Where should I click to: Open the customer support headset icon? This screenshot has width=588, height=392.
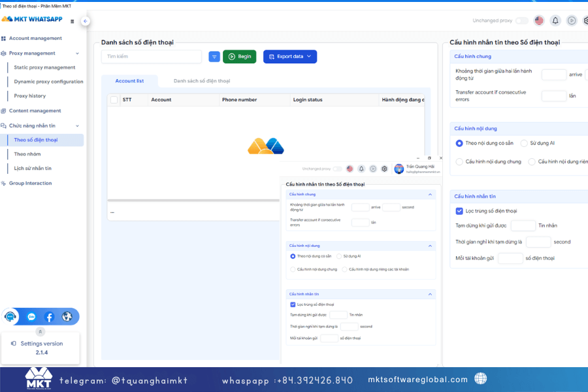[10, 317]
